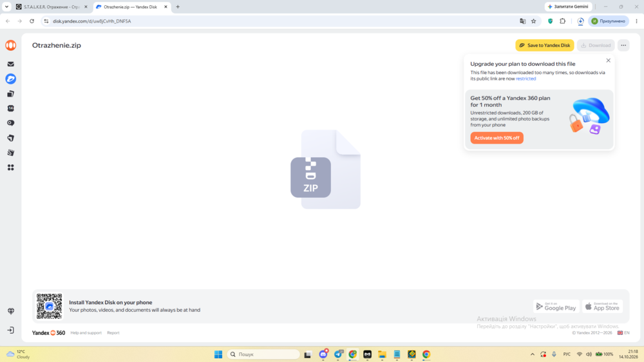The height and width of the screenshot is (362, 644).
Task: Open the Windows Start menu
Action: [218, 354]
